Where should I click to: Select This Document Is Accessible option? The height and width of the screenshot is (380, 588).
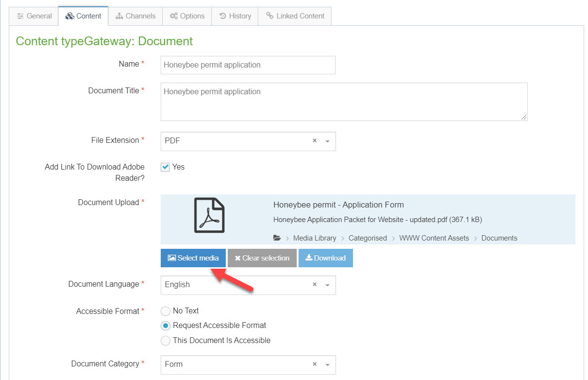pos(166,341)
